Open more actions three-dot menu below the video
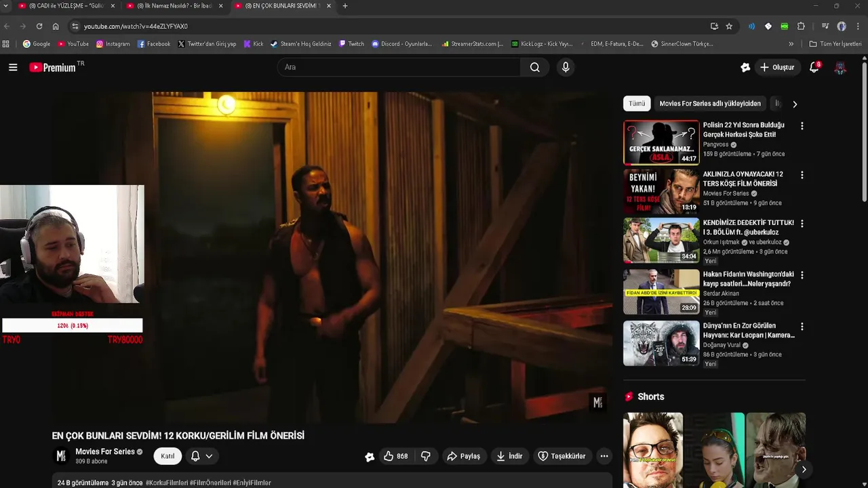The image size is (868, 488). (x=604, y=456)
